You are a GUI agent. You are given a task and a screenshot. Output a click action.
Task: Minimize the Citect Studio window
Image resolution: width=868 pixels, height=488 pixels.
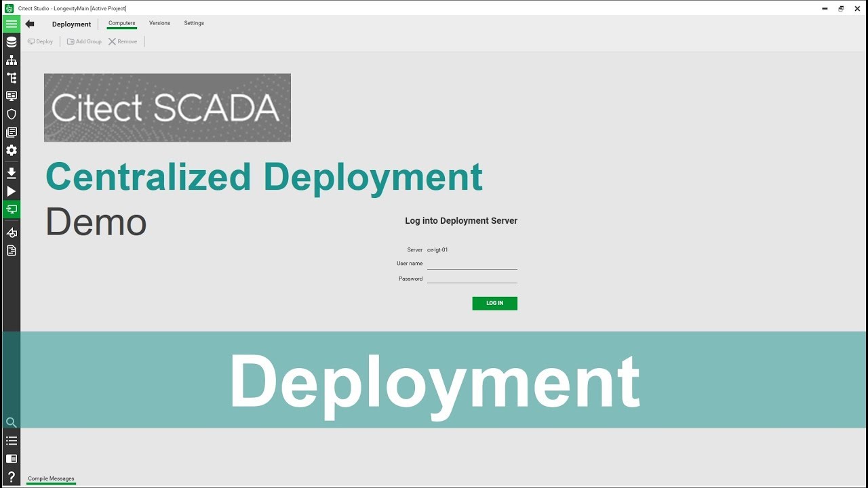pyautogui.click(x=825, y=8)
